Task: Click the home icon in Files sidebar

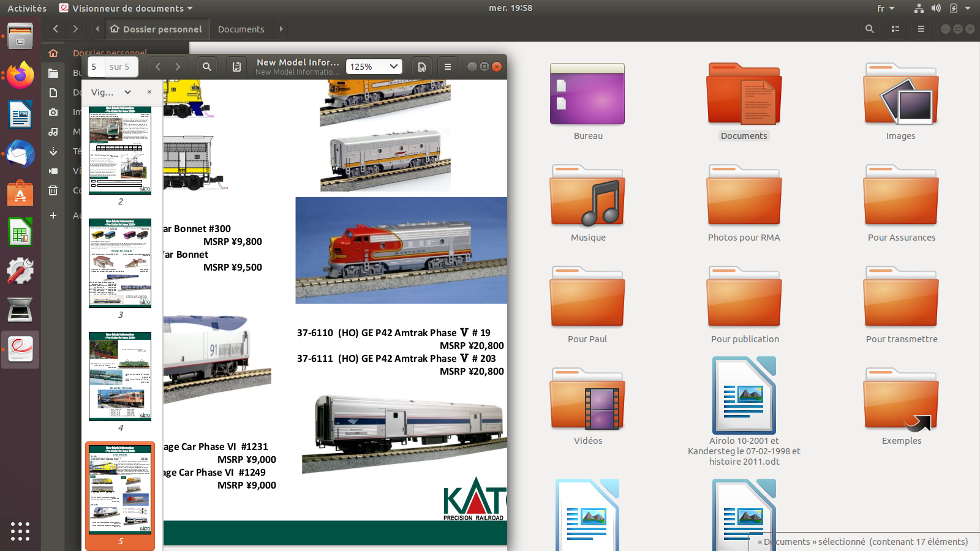Action: (x=53, y=53)
